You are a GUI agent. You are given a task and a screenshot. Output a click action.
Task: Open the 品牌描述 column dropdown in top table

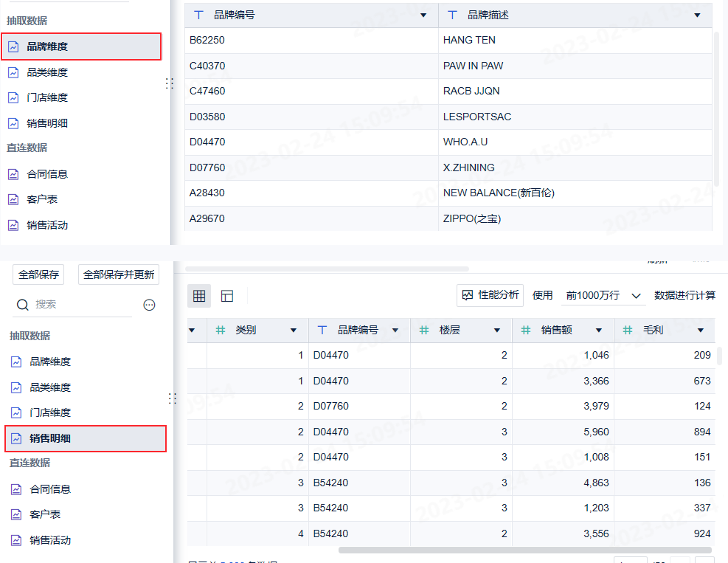pyautogui.click(x=697, y=15)
